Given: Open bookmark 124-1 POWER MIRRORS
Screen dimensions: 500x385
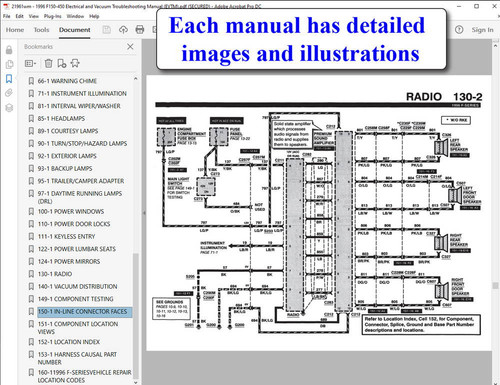Looking at the screenshot, I should point(69,262).
